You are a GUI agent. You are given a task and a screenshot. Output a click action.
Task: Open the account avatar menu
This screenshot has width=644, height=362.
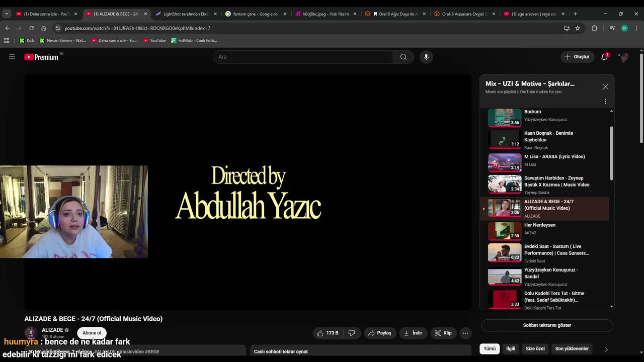pyautogui.click(x=624, y=57)
